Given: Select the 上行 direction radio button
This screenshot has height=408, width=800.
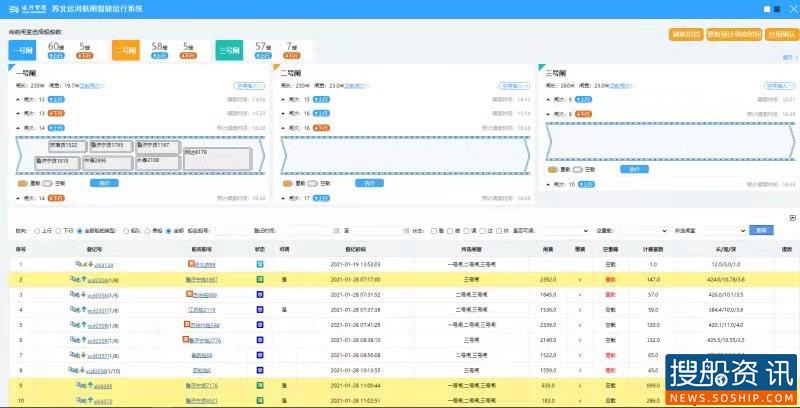Looking at the screenshot, I should (37, 231).
